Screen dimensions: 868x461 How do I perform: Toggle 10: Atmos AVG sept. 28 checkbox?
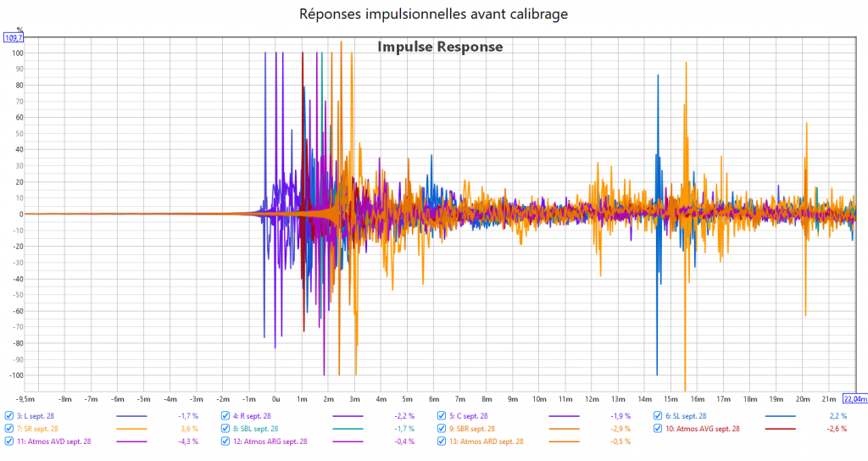click(x=659, y=429)
